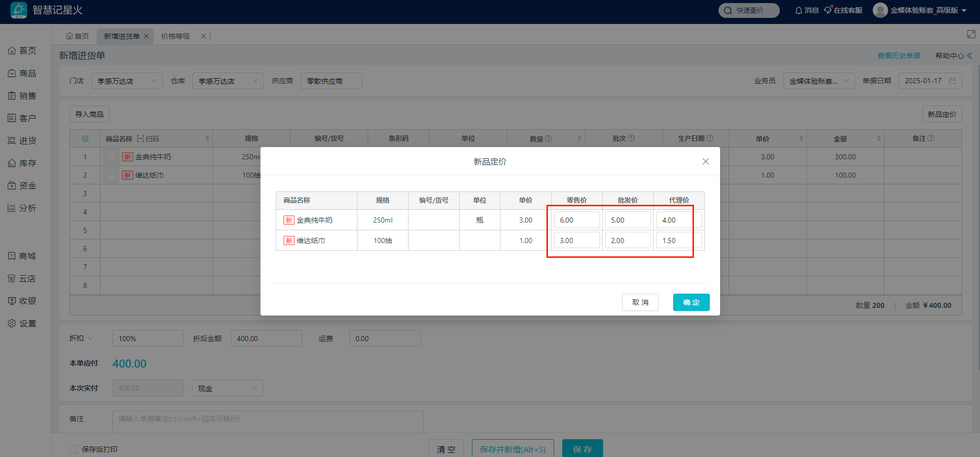Screen dimensions: 980x457
Task: Open 设置 settings in sidebar
Action: tap(22, 324)
